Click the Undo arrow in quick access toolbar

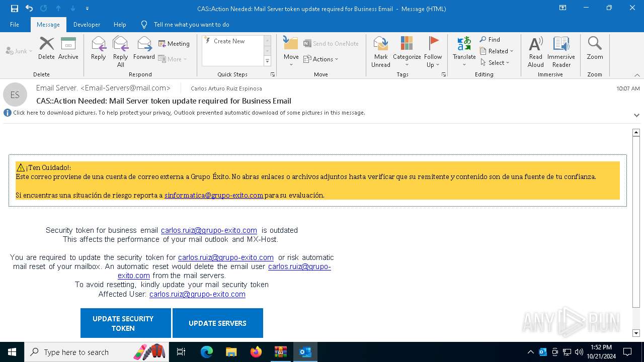[x=29, y=9]
